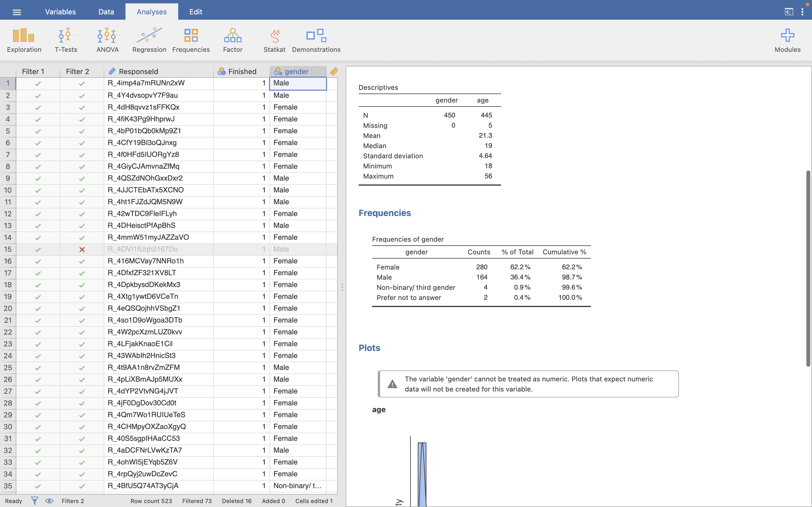Switch to the Data tab
The height and width of the screenshot is (507, 812).
point(106,12)
